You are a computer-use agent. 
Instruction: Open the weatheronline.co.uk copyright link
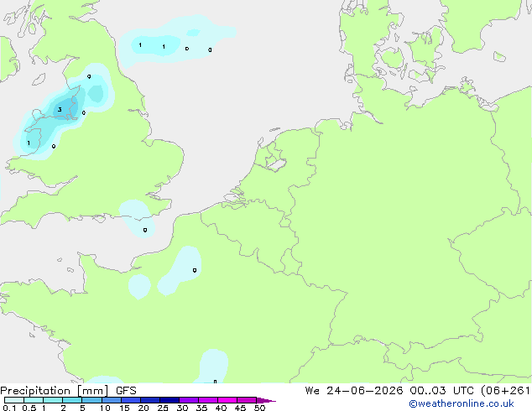pyautogui.click(x=462, y=403)
